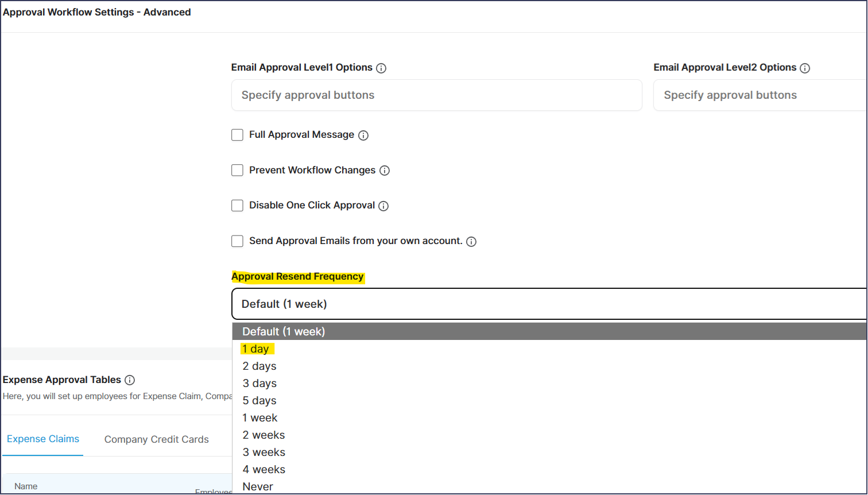The width and height of the screenshot is (868, 495).
Task: Select the 5 days option
Action: coord(550,400)
